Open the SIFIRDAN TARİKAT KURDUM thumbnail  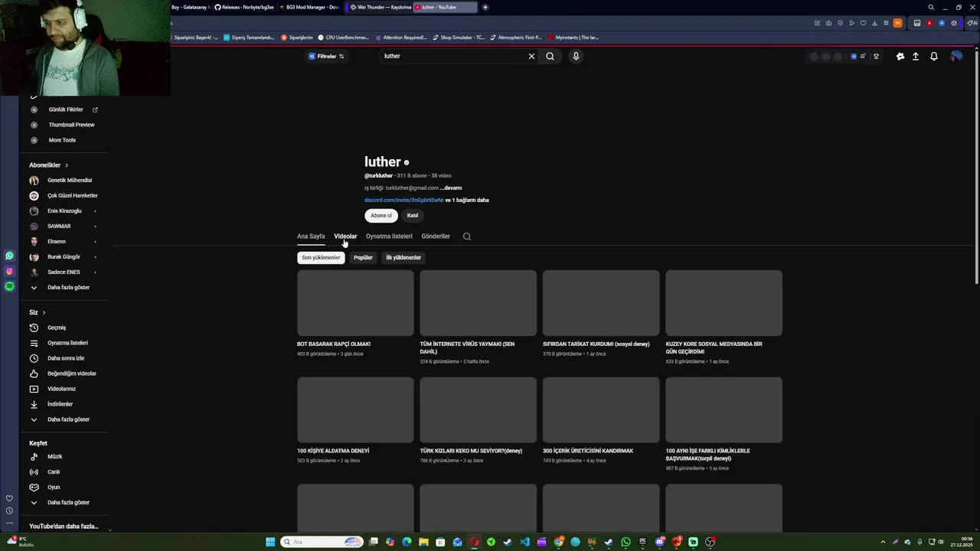(x=601, y=303)
